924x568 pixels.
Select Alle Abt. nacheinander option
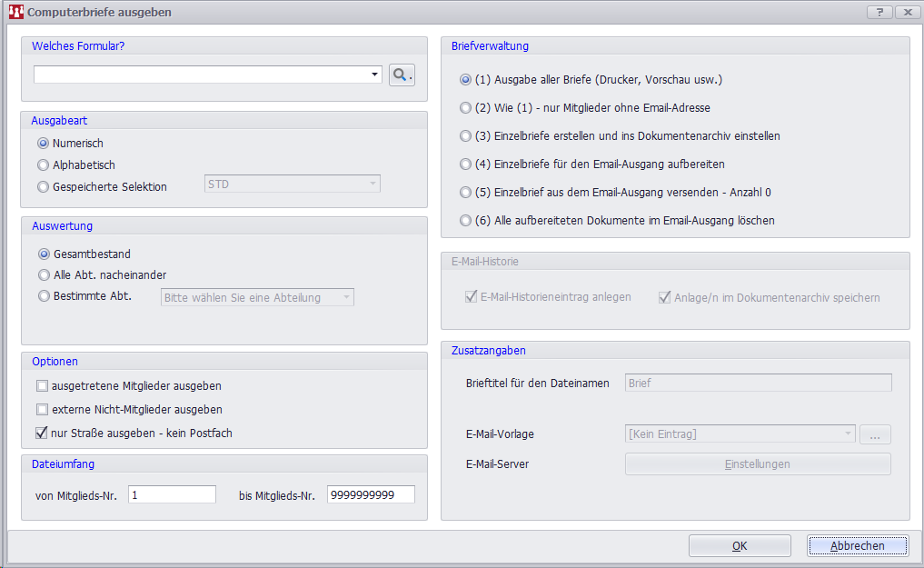43,275
